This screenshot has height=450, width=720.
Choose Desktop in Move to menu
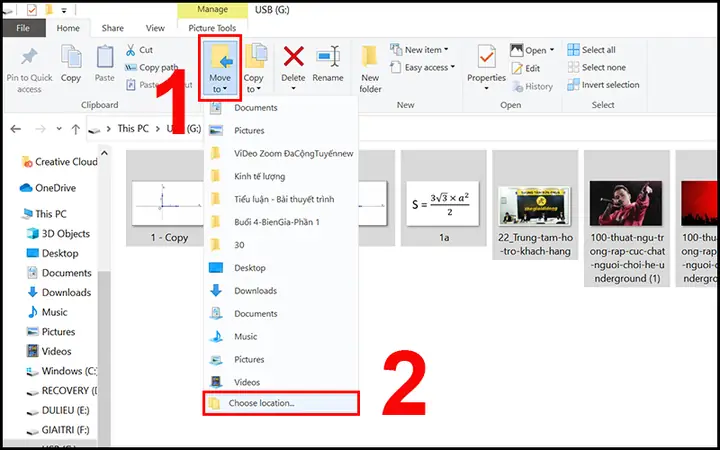[x=281, y=268]
